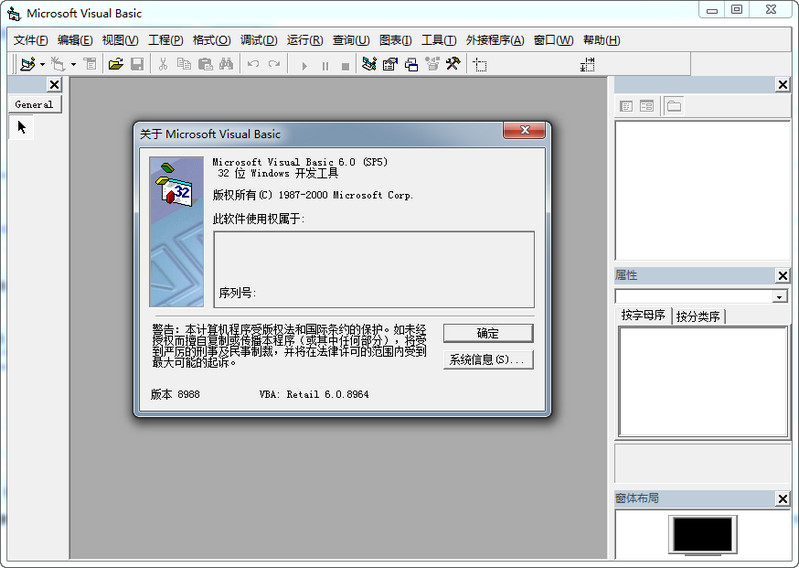The height and width of the screenshot is (568, 799).
Task: Click the 版本 8988 text
Action: pyautogui.click(x=175, y=394)
